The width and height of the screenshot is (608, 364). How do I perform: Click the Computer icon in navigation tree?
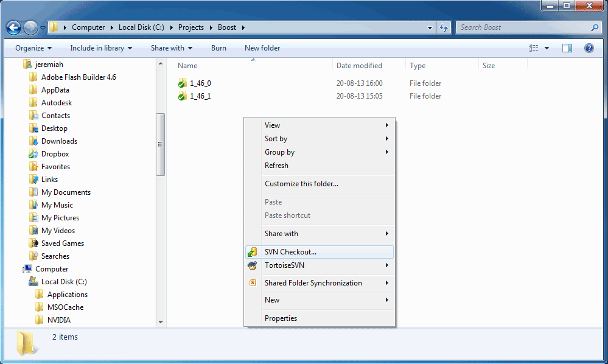tap(27, 269)
